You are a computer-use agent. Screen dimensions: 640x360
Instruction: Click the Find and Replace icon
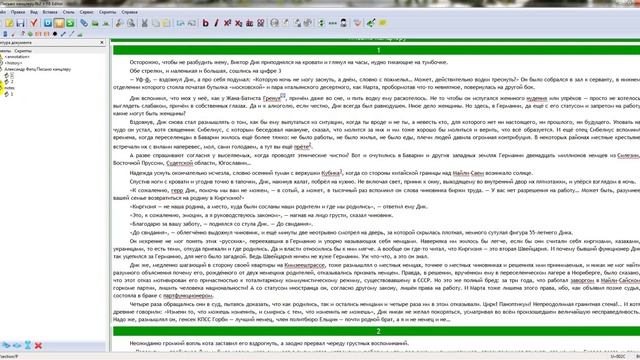131,23
